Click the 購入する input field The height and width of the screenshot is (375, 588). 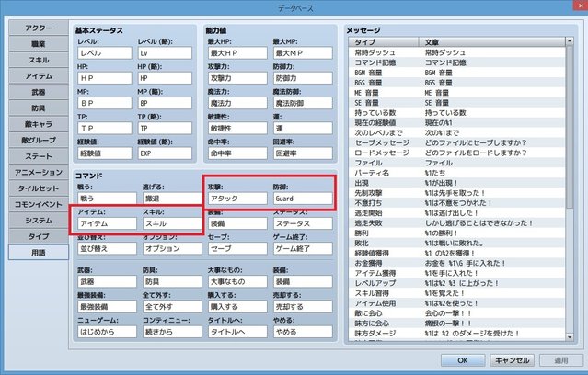237,307
